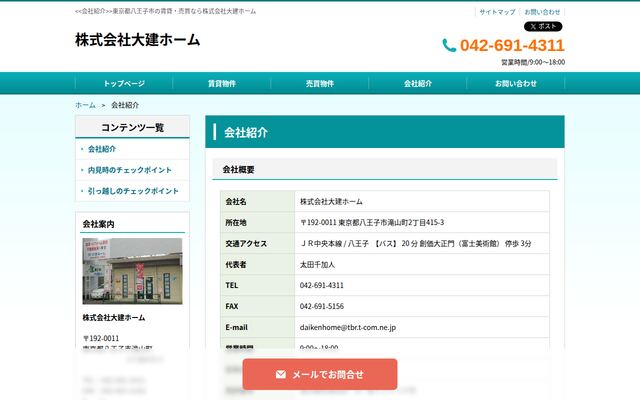This screenshot has height=400, width=640.
Task: Click the company building photo thumbnail
Action: [x=132, y=271]
